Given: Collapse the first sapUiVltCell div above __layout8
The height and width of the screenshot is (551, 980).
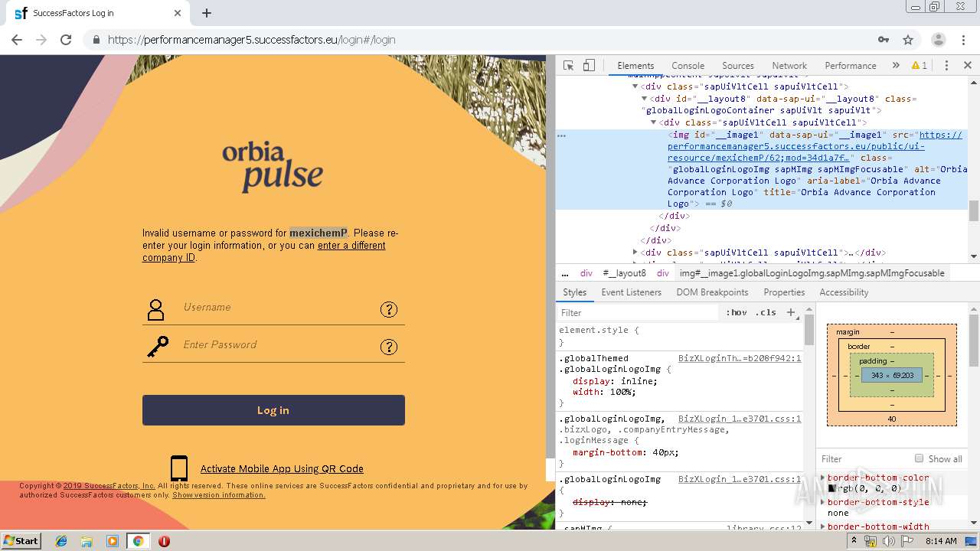Looking at the screenshot, I should point(635,86).
